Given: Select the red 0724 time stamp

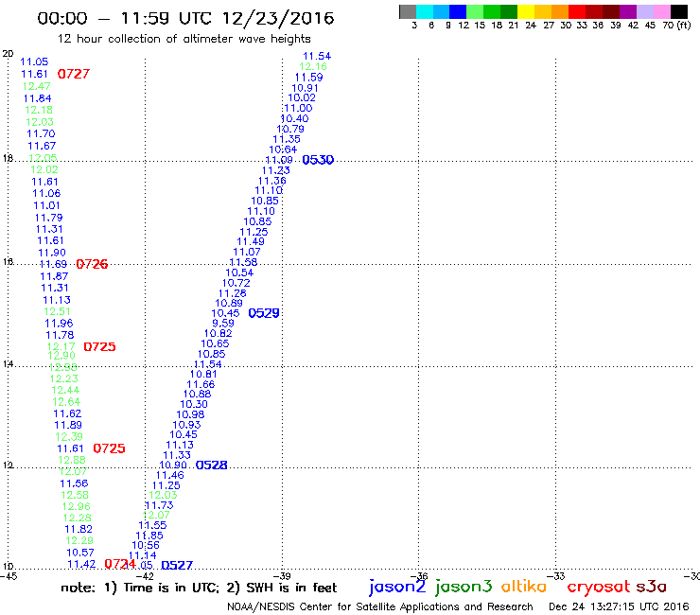Looking at the screenshot, I should tap(120, 564).
